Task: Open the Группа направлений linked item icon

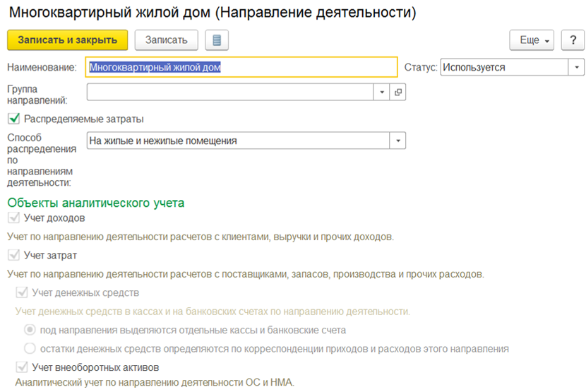Action: (398, 92)
